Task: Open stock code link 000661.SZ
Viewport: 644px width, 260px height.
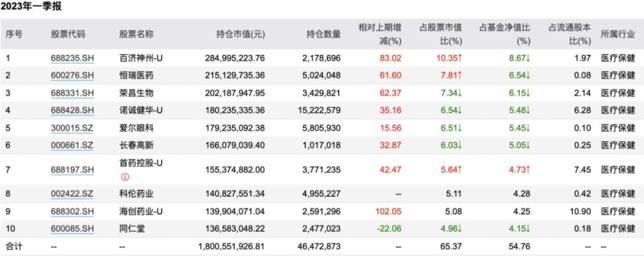Action: coord(72,144)
